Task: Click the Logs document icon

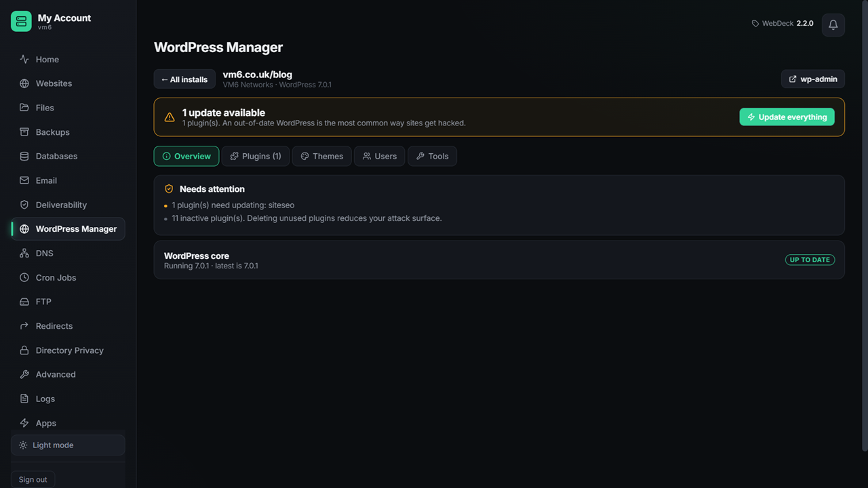Action: (24, 399)
